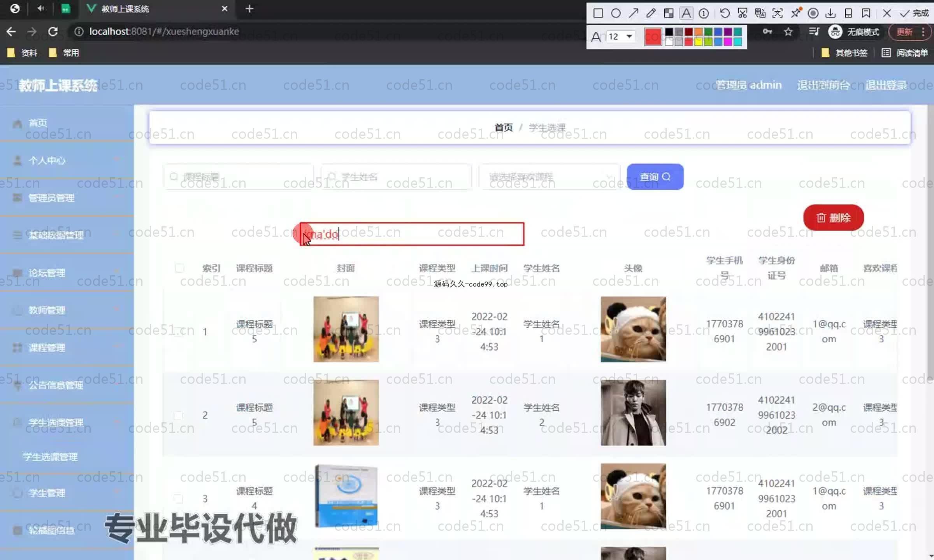The width and height of the screenshot is (934, 560).
Task: Click the 课程标题 search field
Action: click(238, 177)
